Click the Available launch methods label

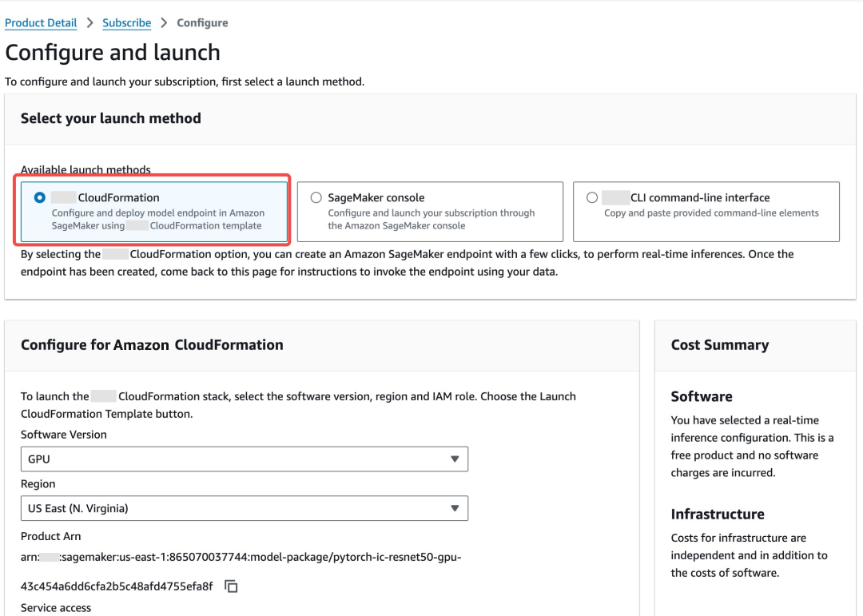(86, 169)
